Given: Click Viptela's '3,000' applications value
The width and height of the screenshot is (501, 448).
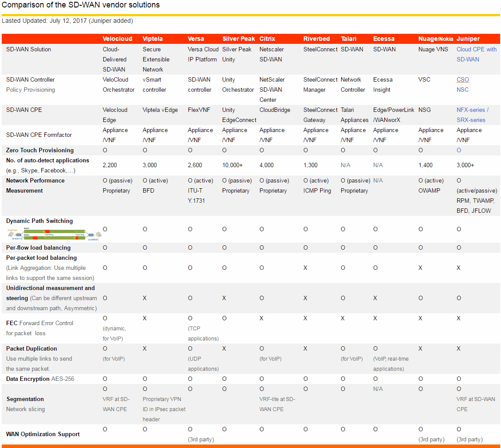Looking at the screenshot, I should pos(150,165).
